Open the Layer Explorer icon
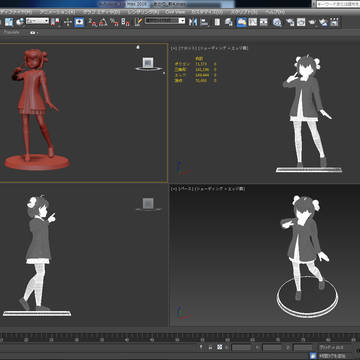The height and width of the screenshot is (360, 360). (229, 22)
